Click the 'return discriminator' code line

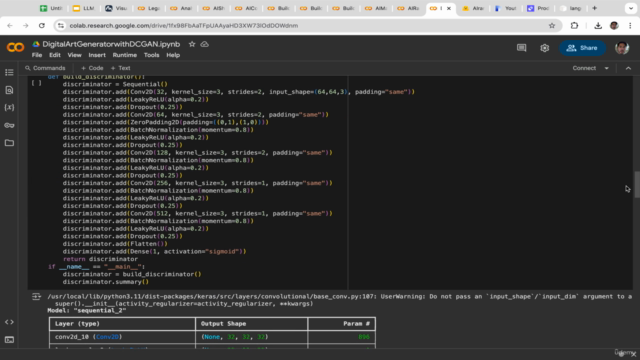tap(100, 259)
